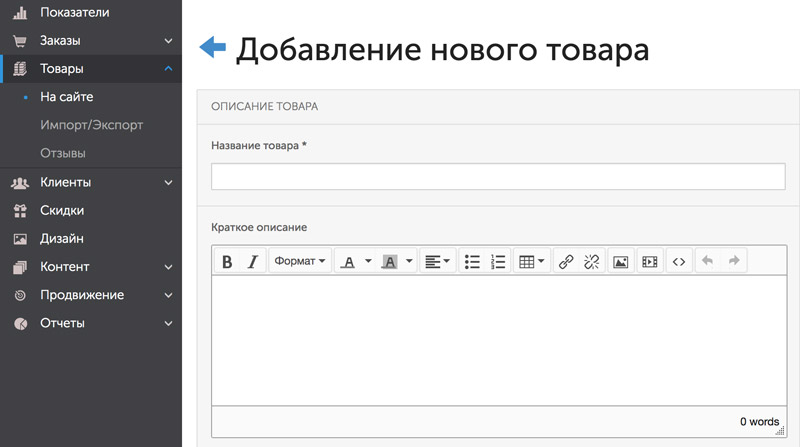Toggle italic formatting in editor
800x447 pixels.
[x=253, y=262]
